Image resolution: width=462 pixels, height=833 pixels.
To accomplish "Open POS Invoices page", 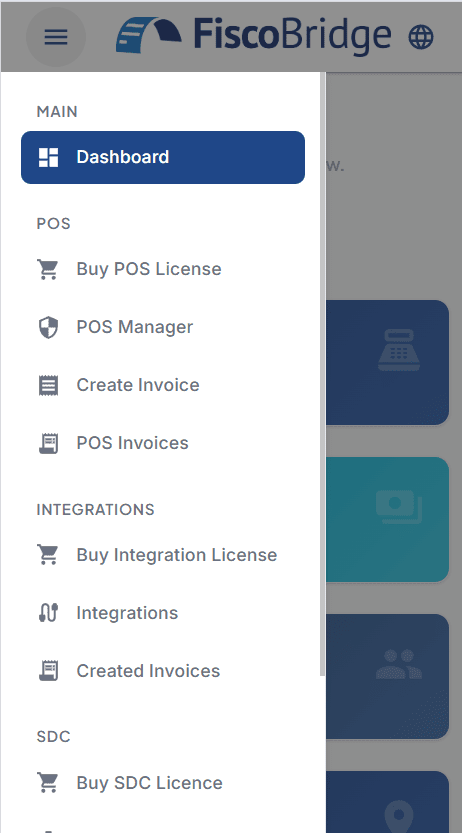I will [x=163, y=443].
